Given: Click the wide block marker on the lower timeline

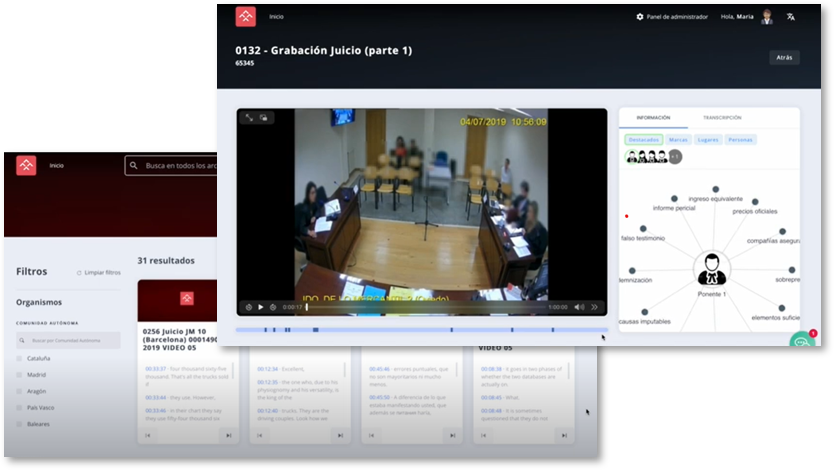Looking at the screenshot, I should tap(315, 330).
